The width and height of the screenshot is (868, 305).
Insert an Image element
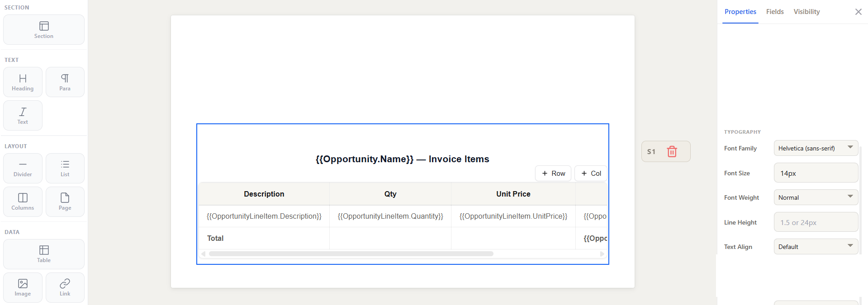tap(23, 288)
